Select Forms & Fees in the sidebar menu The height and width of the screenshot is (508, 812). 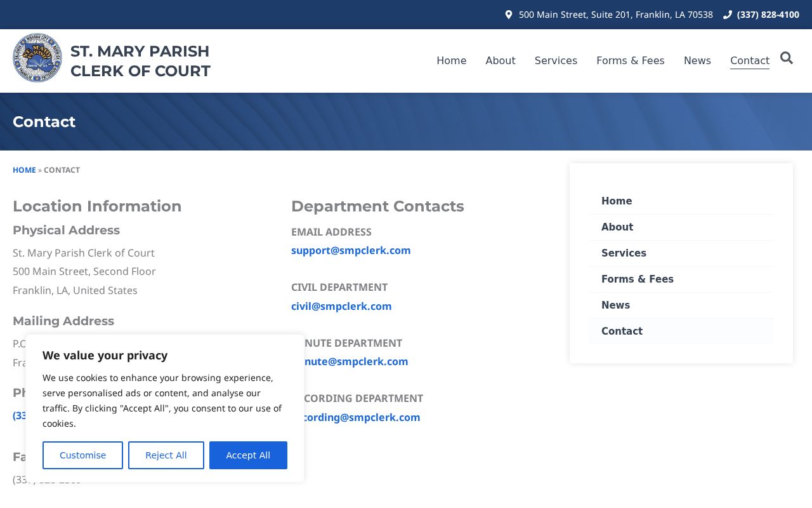tap(681, 279)
